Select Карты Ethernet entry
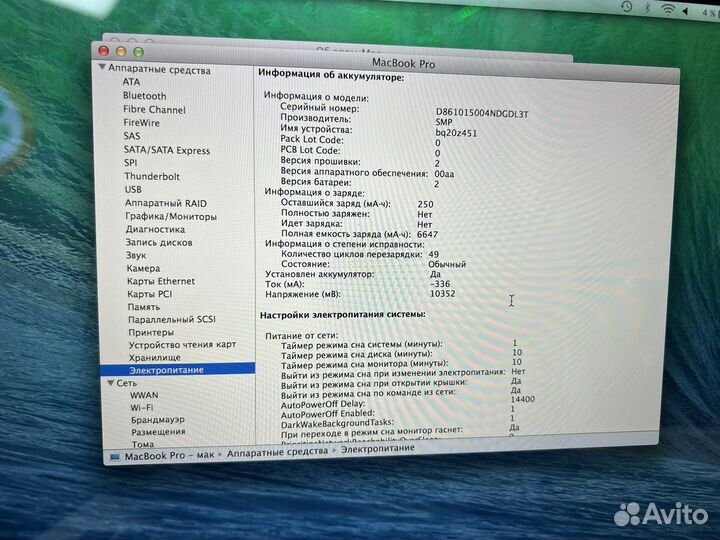Screen dimensions: 720x540 coord(161,281)
